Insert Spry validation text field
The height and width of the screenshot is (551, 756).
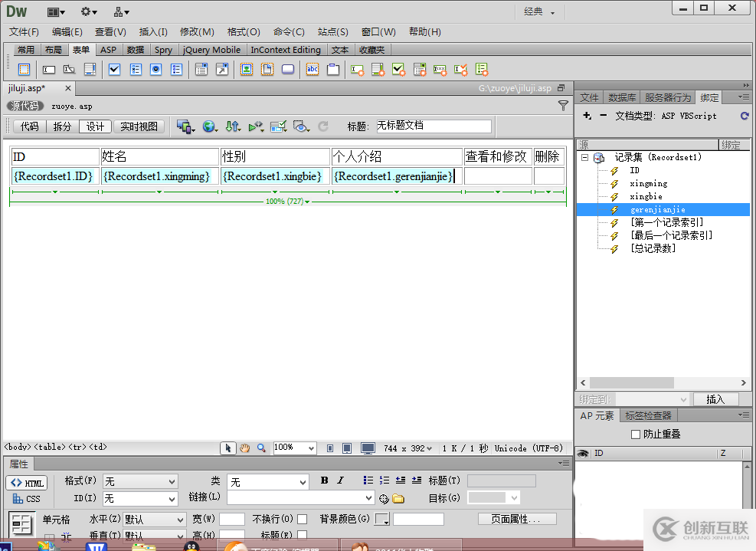pos(357,71)
